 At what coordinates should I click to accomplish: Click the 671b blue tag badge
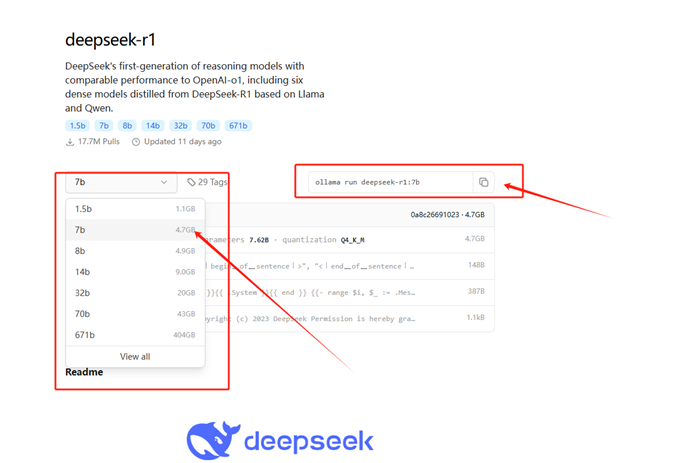[238, 126]
